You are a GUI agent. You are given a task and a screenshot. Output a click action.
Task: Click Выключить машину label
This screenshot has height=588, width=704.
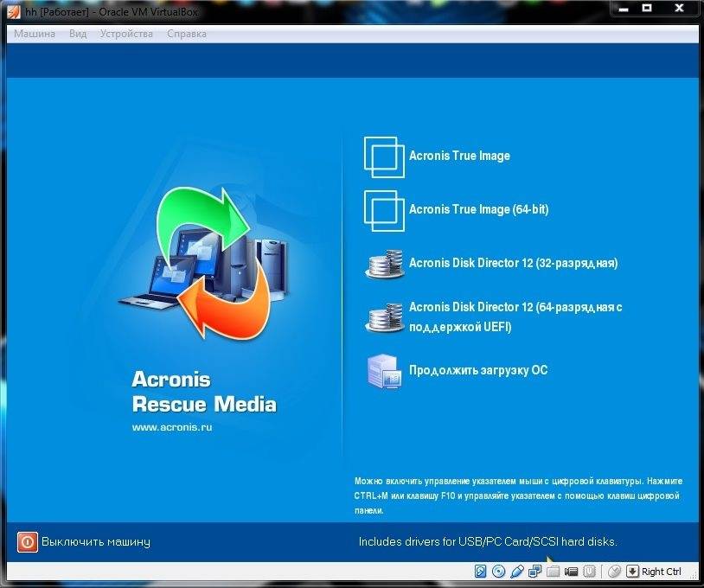tap(96, 542)
